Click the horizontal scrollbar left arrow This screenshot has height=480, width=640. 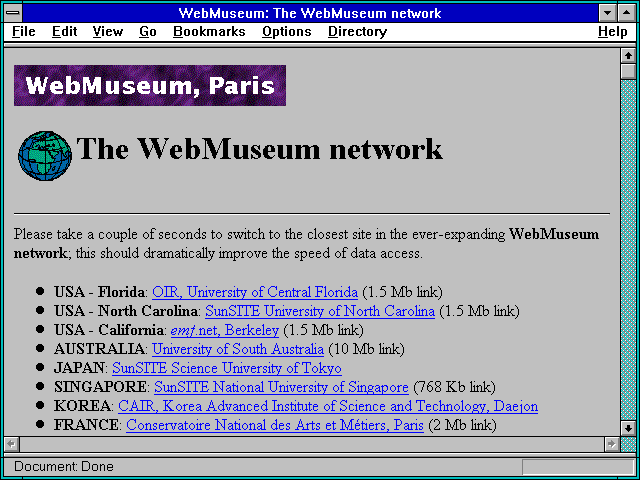pos(11,444)
